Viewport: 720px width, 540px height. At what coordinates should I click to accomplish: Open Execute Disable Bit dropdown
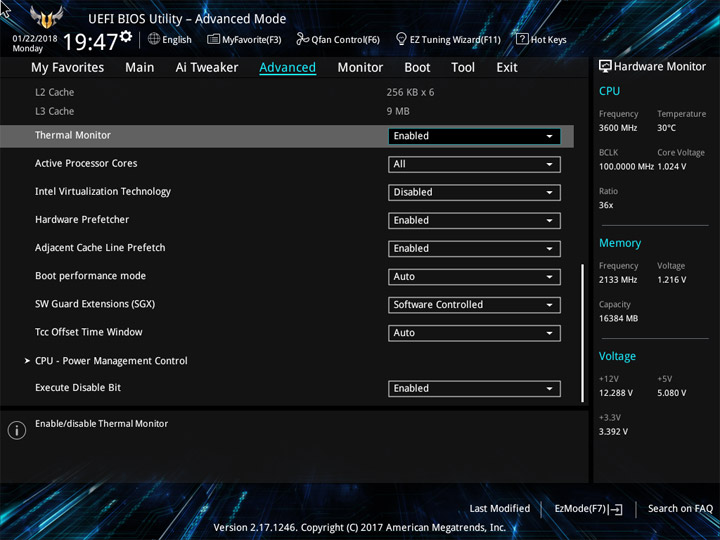(474, 388)
